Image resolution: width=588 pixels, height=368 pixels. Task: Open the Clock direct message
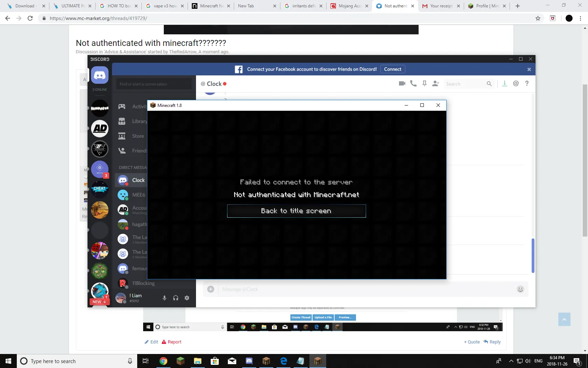click(138, 180)
